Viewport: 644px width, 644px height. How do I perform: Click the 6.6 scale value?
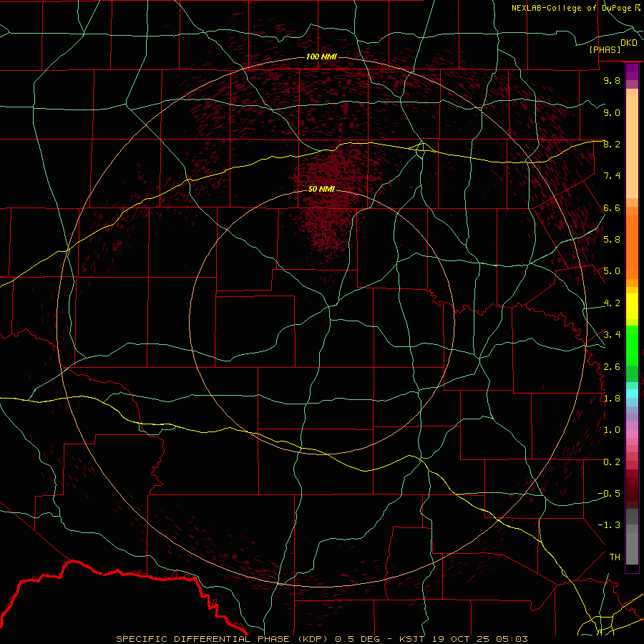(x=612, y=208)
